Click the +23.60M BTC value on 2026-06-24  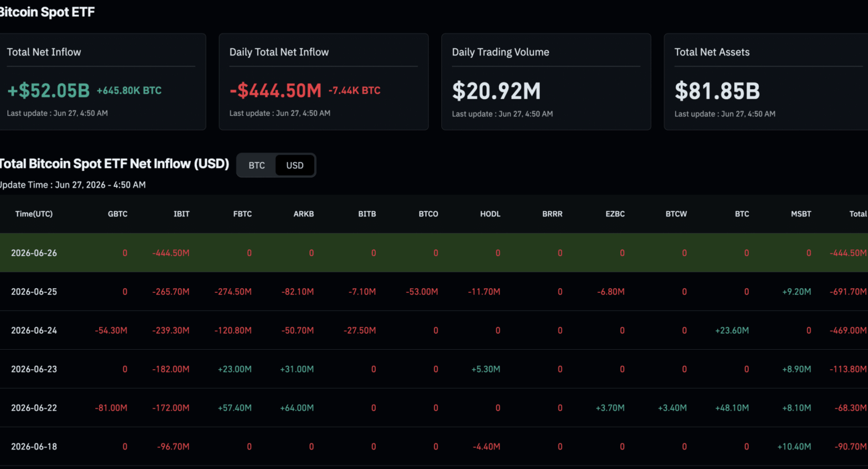point(731,330)
